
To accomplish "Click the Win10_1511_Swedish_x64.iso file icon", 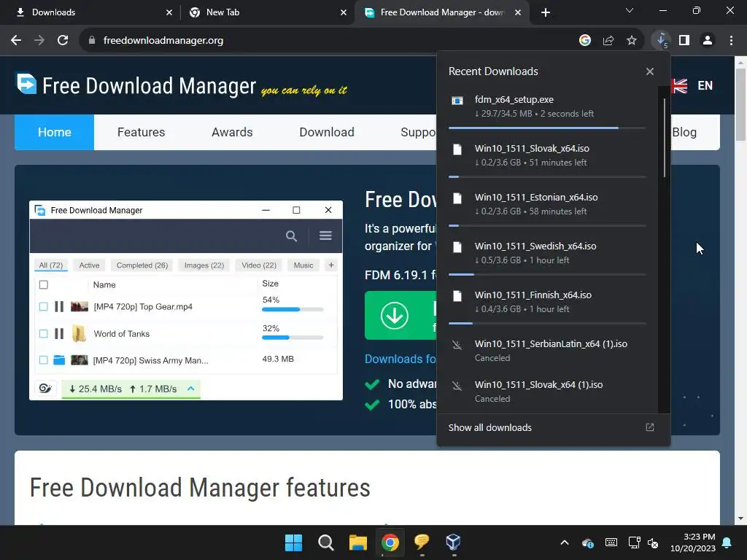I will pyautogui.click(x=457, y=247).
